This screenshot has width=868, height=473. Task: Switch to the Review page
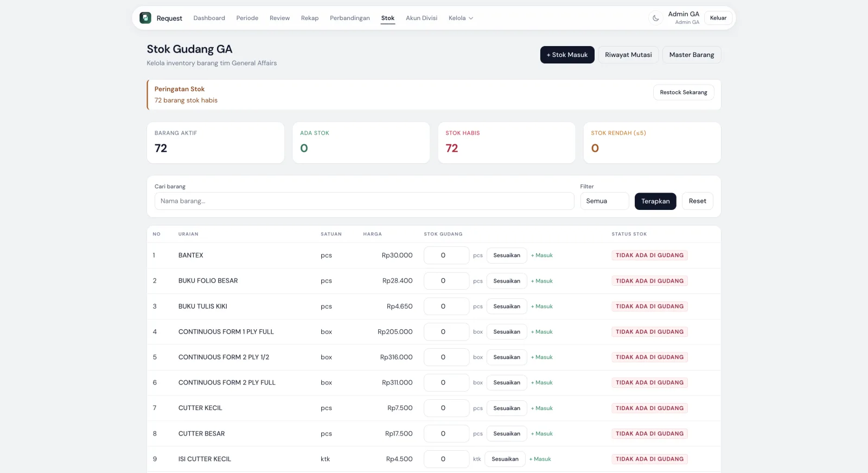tap(279, 18)
